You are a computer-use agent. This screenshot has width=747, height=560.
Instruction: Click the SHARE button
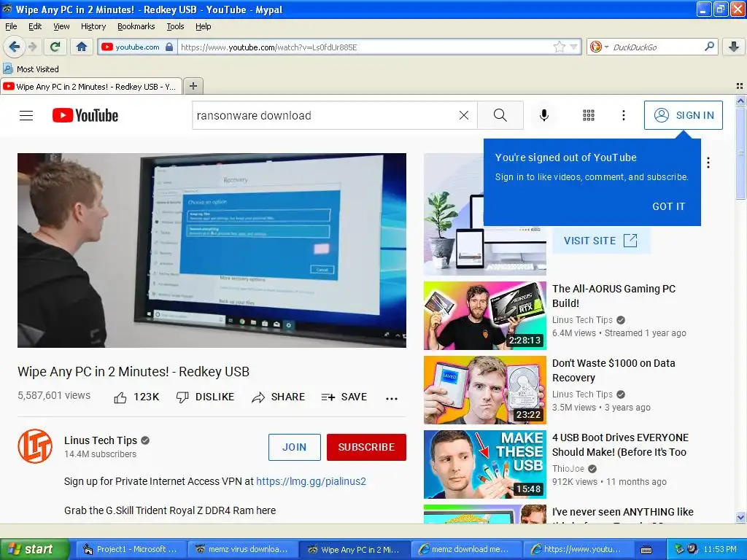pyautogui.click(x=278, y=397)
